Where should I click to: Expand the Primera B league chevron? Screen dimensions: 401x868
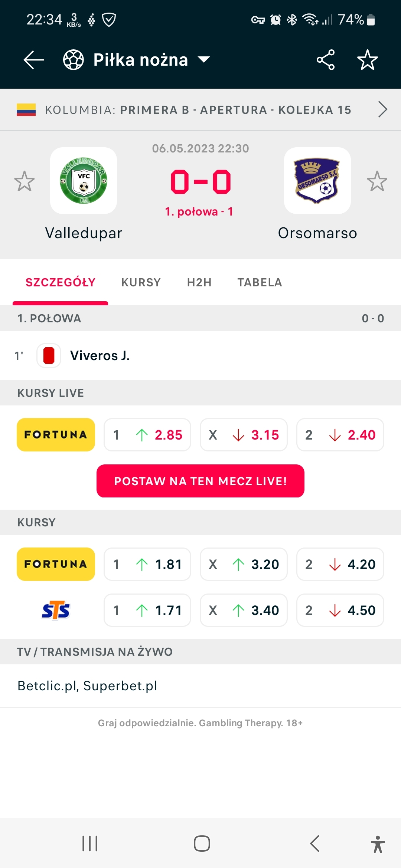382,109
